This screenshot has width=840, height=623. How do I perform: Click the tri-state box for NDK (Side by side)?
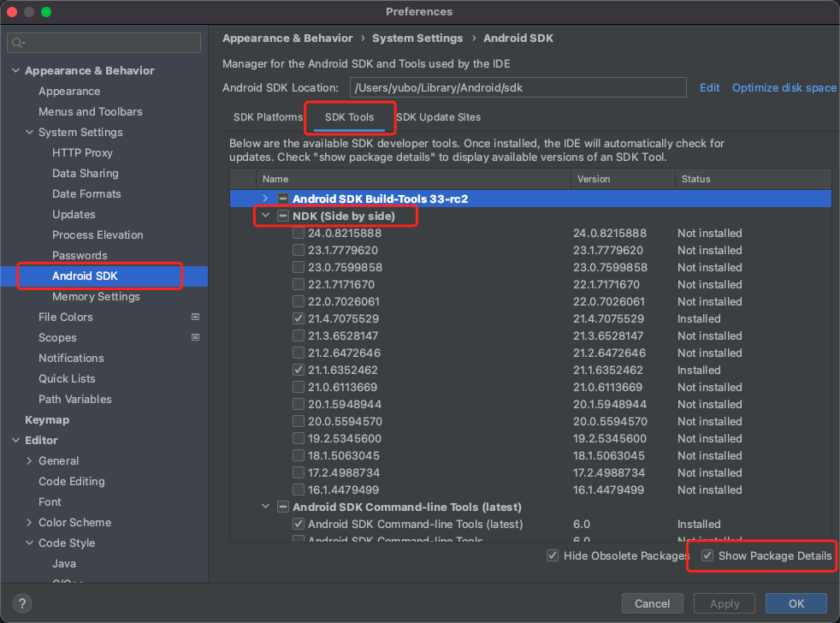click(283, 216)
